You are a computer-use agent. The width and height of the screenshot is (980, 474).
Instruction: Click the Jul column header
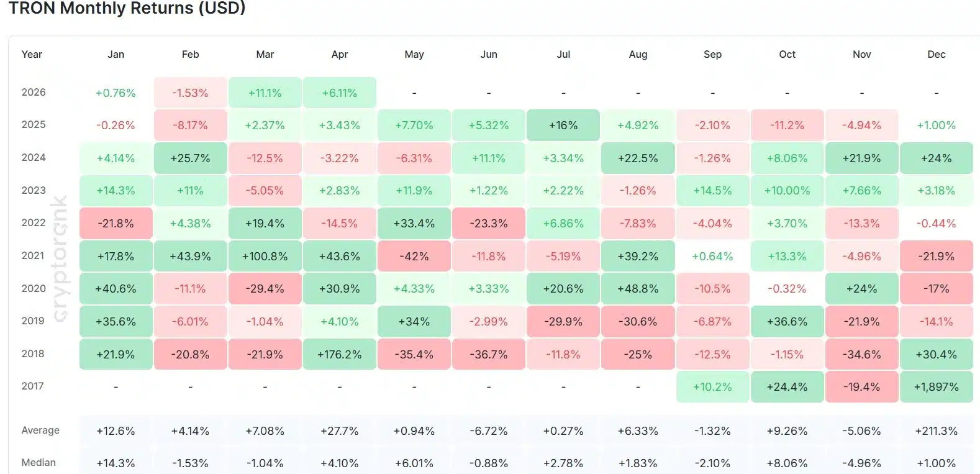click(563, 55)
